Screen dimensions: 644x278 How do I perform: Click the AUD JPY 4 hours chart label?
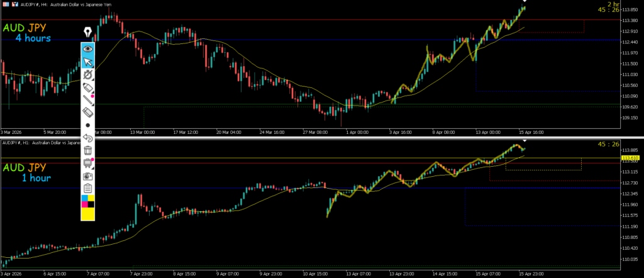pyautogui.click(x=28, y=33)
